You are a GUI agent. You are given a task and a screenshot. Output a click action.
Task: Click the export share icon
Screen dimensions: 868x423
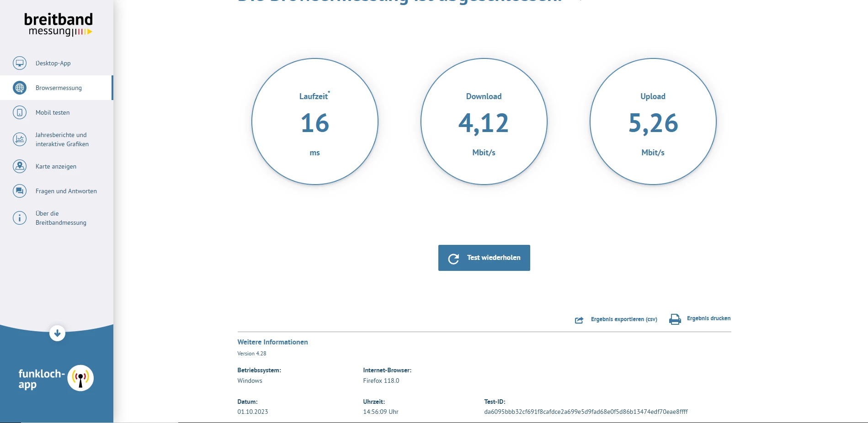[579, 320]
